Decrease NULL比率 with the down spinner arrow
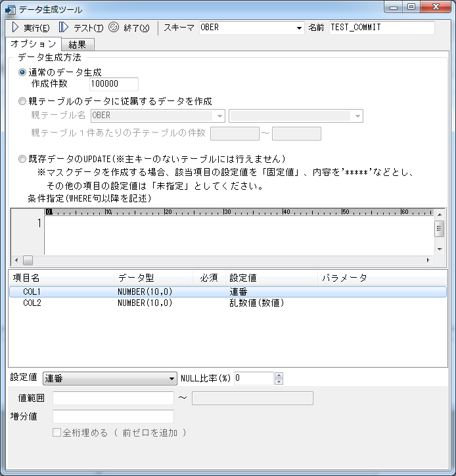This screenshot has width=456, height=476. coord(279,381)
